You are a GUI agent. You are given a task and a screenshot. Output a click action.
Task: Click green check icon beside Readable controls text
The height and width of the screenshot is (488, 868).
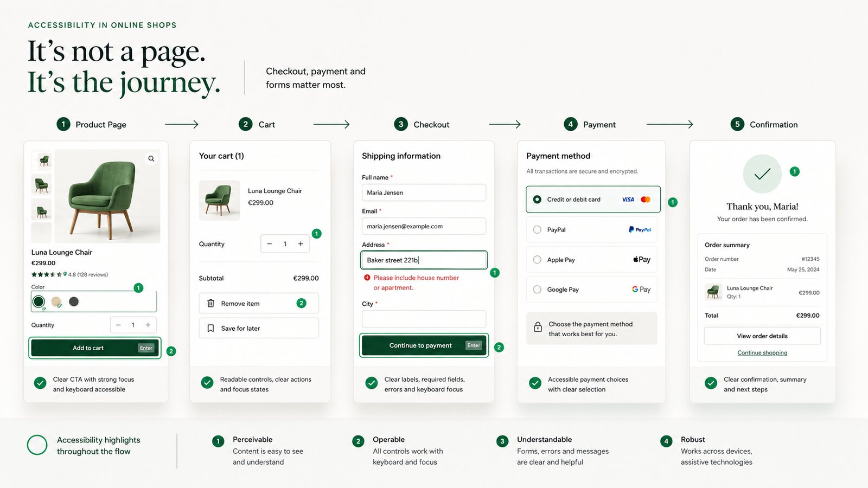(207, 383)
